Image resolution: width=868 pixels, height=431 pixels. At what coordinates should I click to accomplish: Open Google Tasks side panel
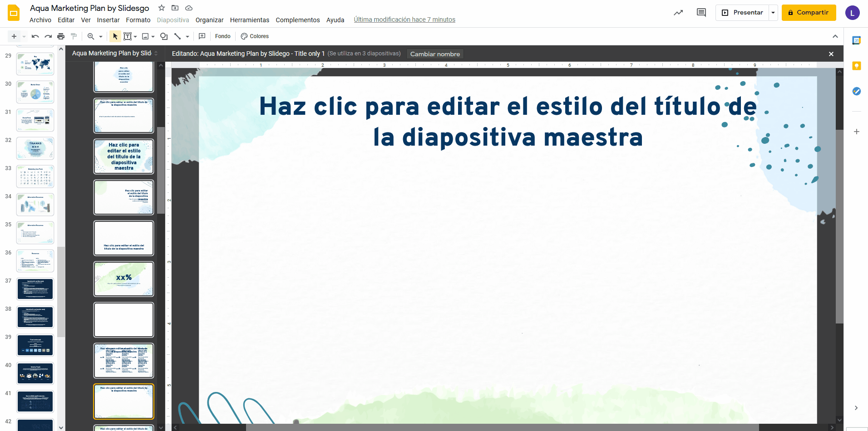(857, 91)
